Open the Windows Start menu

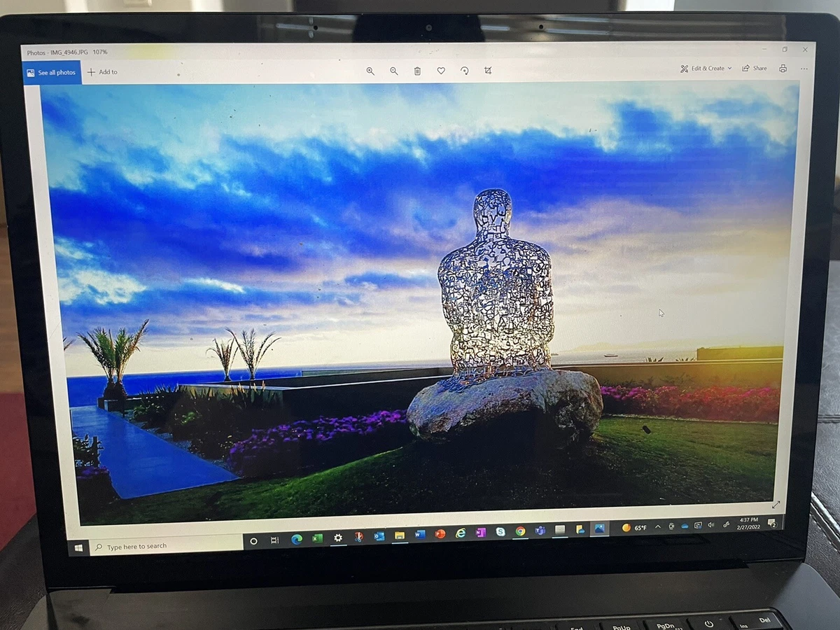(x=78, y=547)
